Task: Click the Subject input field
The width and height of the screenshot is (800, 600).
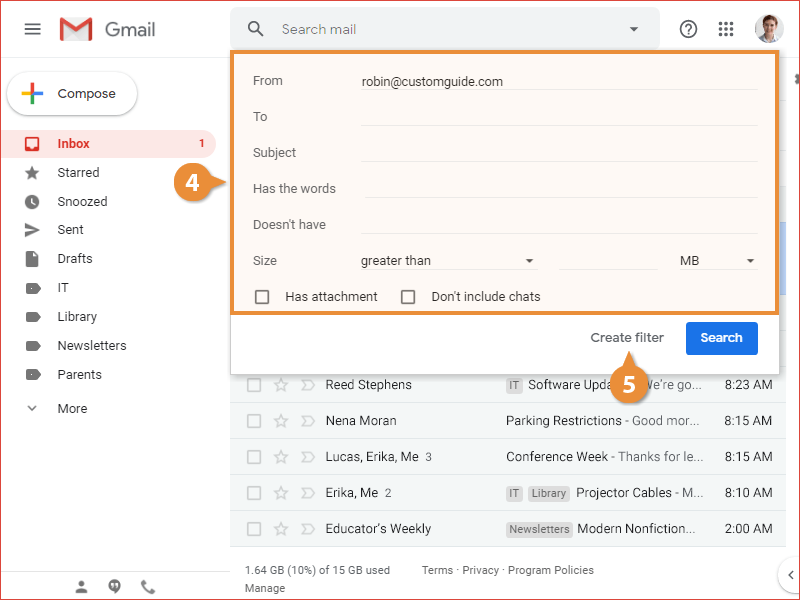Action: (x=558, y=152)
